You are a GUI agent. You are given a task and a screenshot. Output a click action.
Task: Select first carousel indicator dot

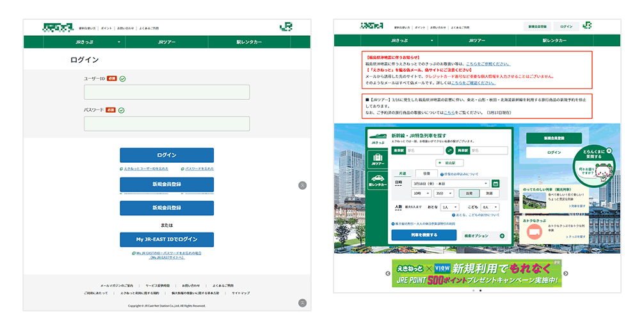tap(473, 290)
